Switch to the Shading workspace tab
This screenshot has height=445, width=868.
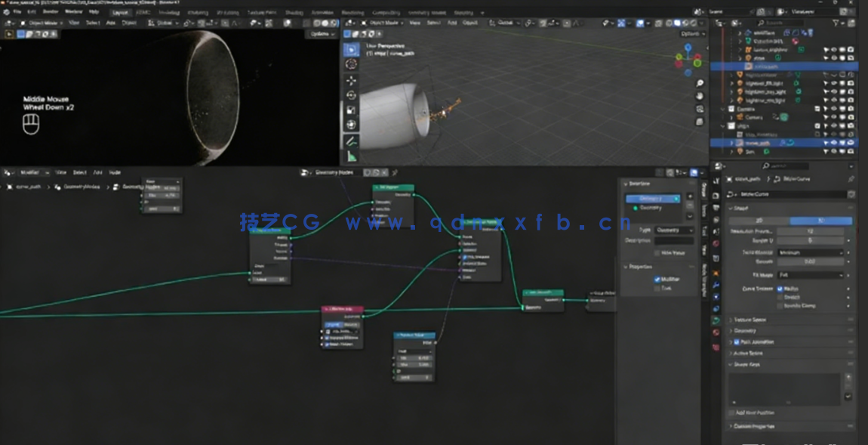pyautogui.click(x=294, y=12)
